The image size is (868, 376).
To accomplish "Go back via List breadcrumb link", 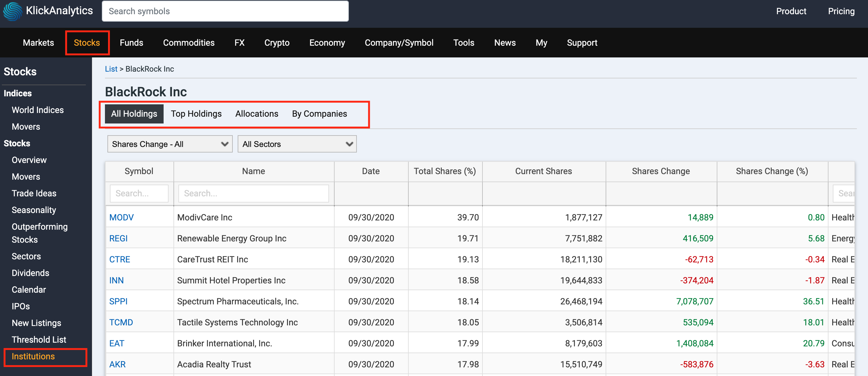I will pyautogui.click(x=111, y=69).
